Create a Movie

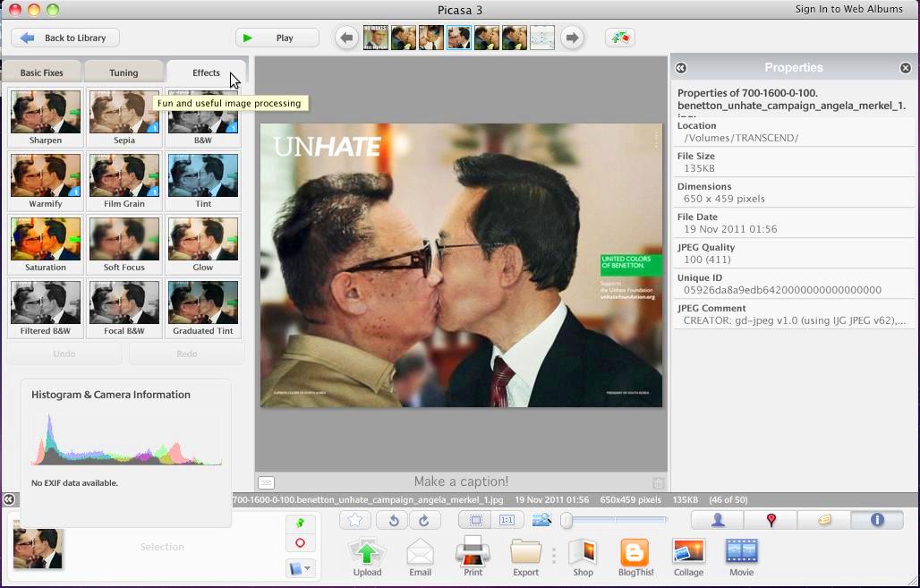(x=742, y=558)
